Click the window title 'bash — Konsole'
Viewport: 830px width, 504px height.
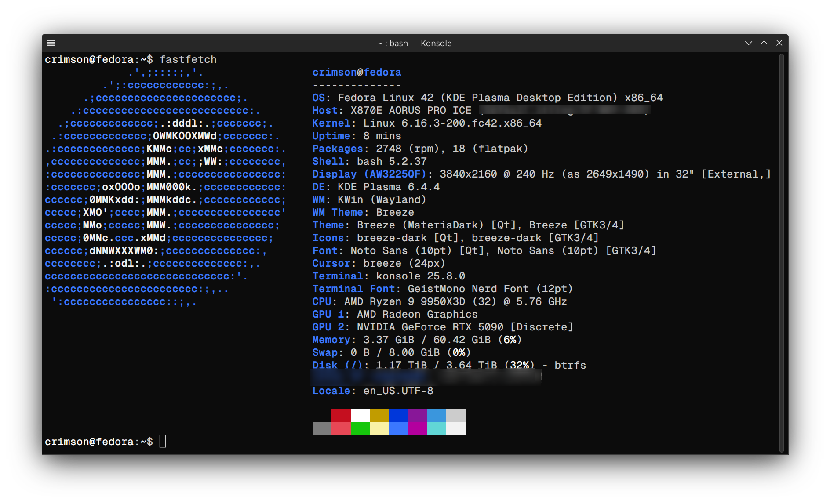point(420,43)
